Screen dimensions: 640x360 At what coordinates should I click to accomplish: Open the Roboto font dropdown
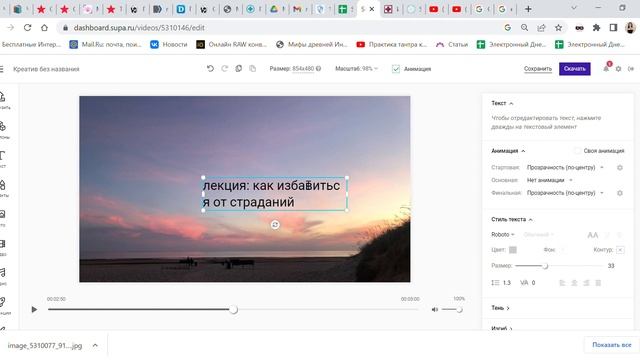pos(503,234)
